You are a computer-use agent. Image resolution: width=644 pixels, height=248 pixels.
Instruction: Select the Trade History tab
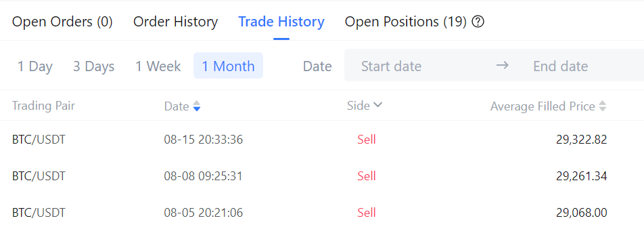[281, 22]
